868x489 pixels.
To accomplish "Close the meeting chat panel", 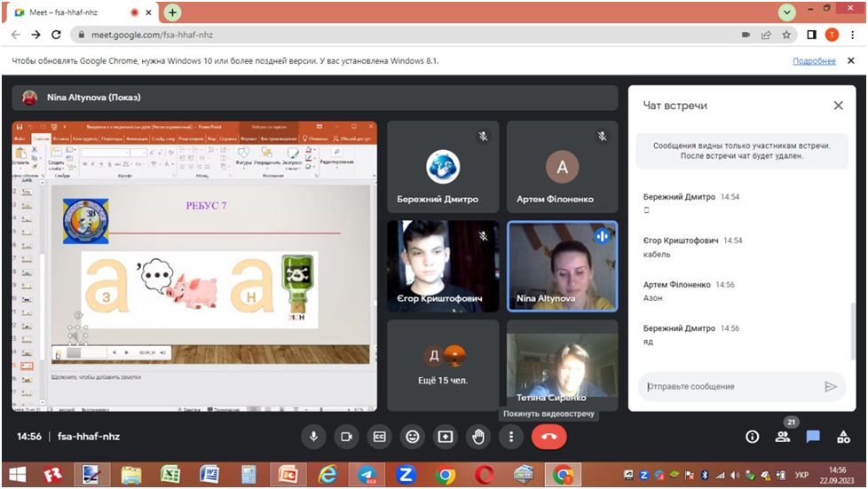I will (x=838, y=106).
